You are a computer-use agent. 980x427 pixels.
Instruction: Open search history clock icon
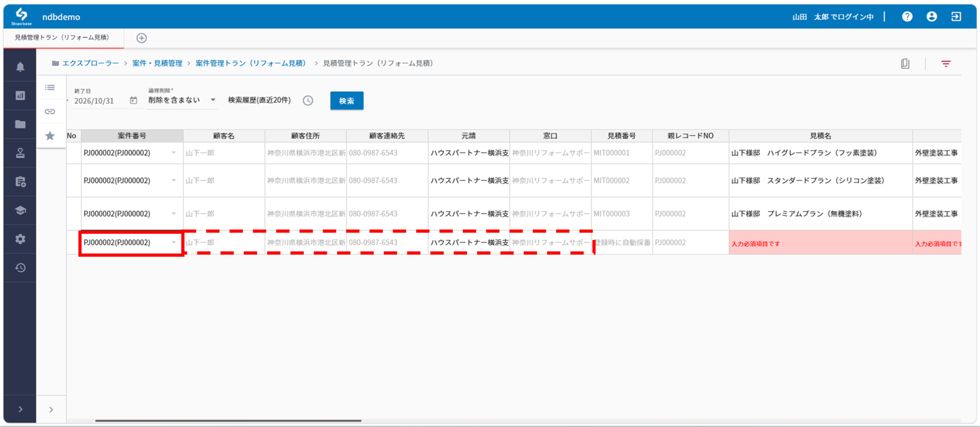coord(308,101)
